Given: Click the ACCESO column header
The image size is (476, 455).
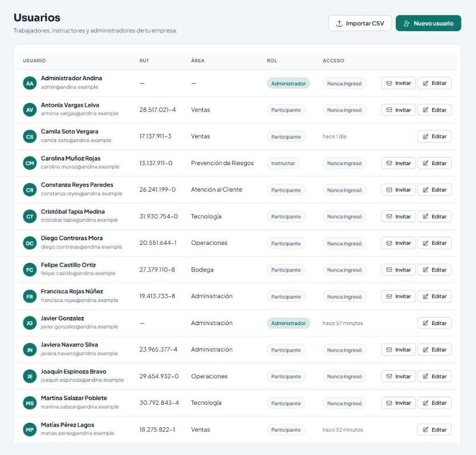Looking at the screenshot, I should 333,61.
